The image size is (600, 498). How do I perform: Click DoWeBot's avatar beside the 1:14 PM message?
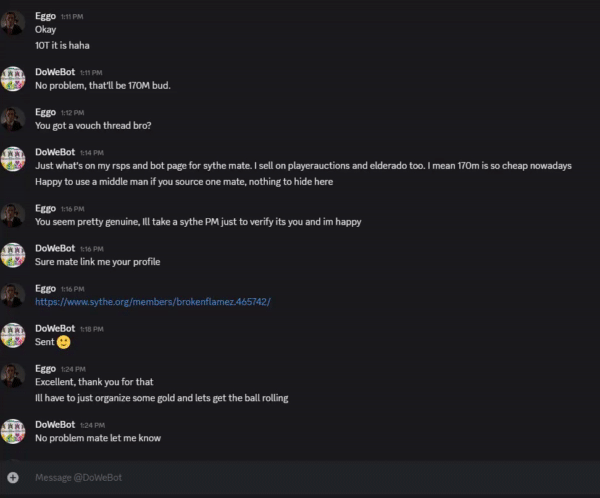point(13,159)
